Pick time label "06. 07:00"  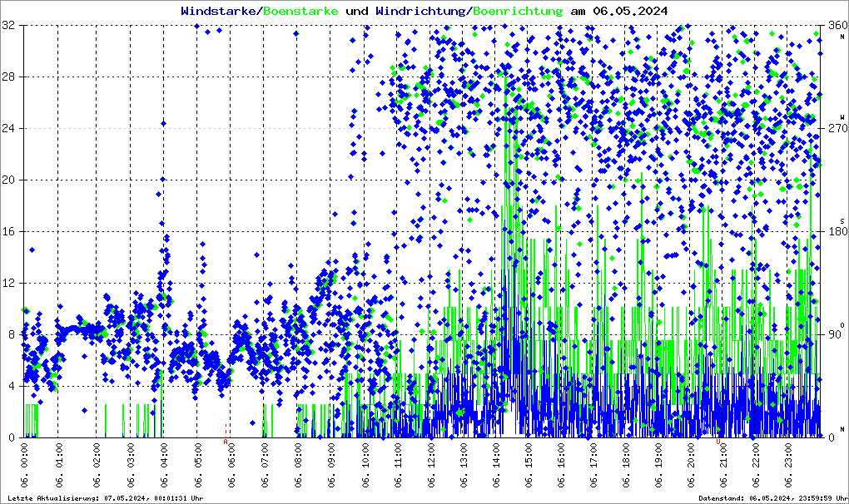pyautogui.click(x=264, y=465)
